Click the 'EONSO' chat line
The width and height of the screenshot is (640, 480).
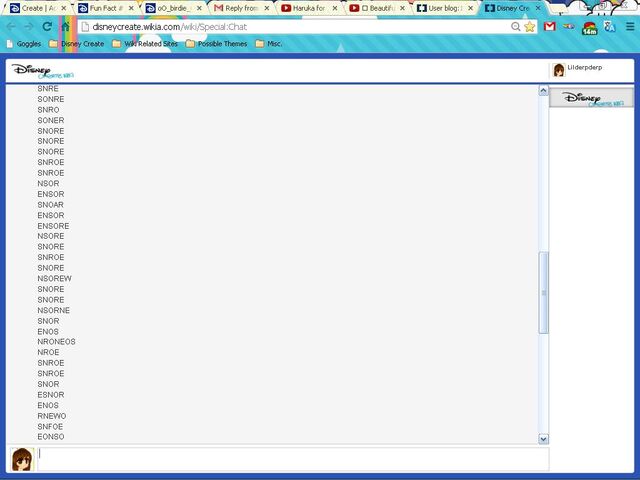coord(51,437)
